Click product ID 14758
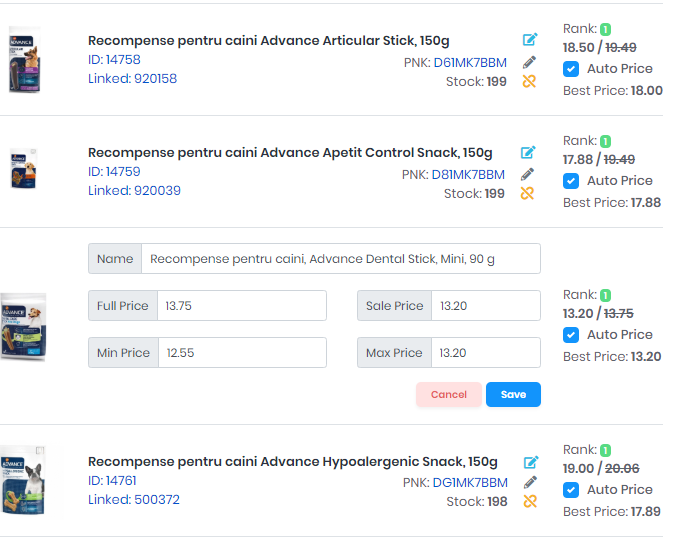The height and width of the screenshot is (550, 700). point(114,59)
